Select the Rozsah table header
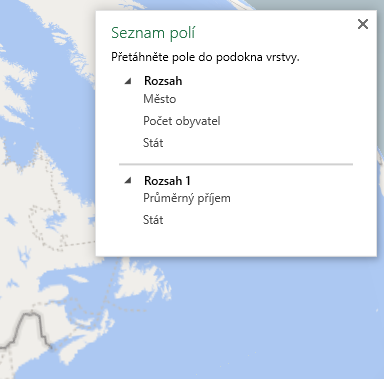Screen dimensions: 384x379 163,81
